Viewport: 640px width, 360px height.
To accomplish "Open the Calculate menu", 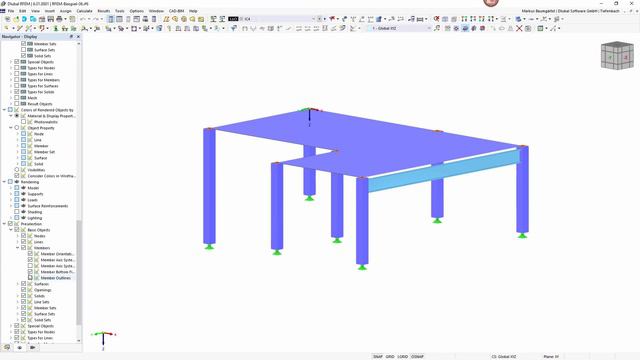I will [x=84, y=11].
